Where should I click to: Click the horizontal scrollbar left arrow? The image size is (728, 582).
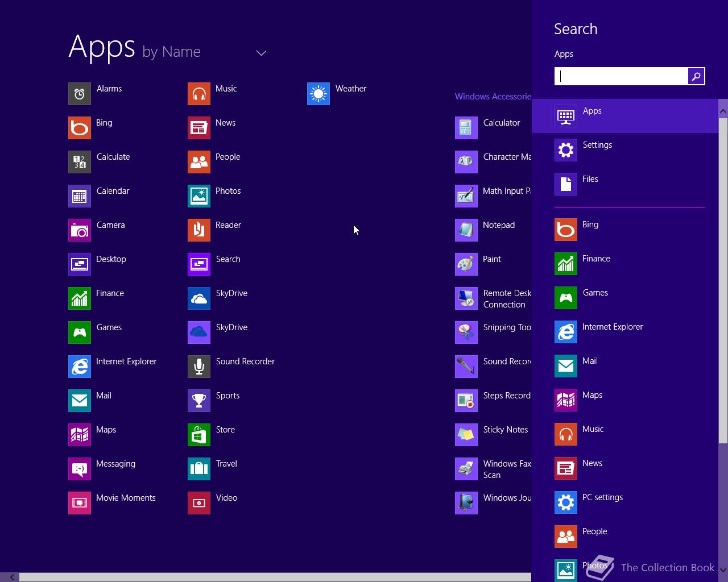tap(11, 577)
